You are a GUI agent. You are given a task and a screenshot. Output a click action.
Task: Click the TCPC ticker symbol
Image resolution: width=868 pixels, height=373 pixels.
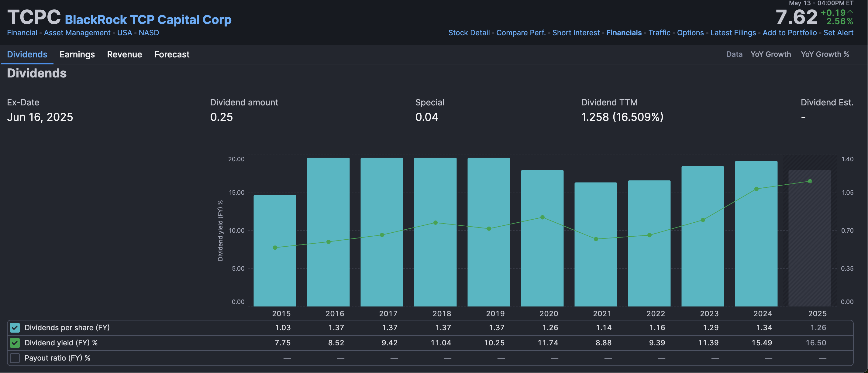click(34, 17)
